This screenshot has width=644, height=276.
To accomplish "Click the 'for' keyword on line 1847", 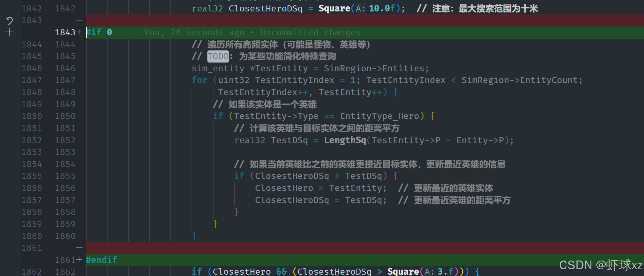I will (199, 80).
